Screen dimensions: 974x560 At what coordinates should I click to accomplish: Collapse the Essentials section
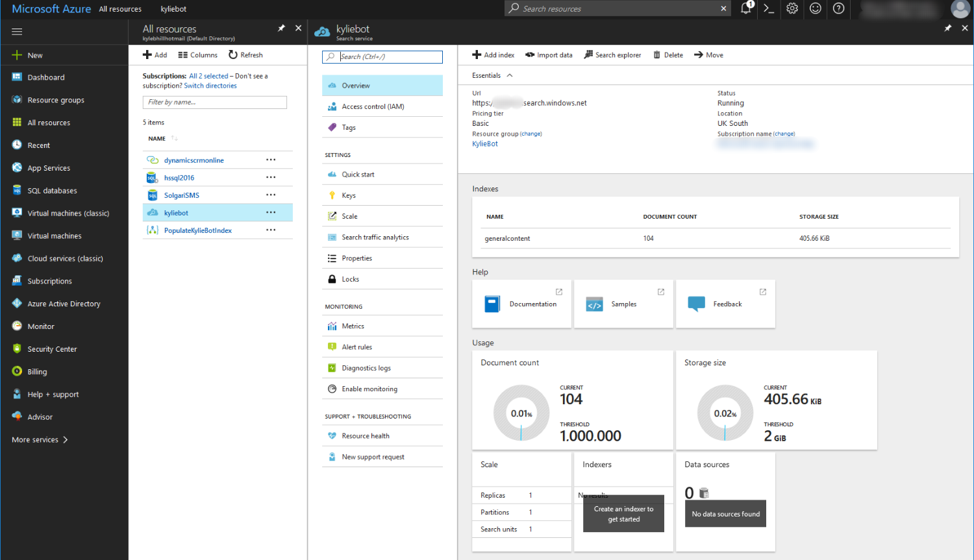click(510, 75)
